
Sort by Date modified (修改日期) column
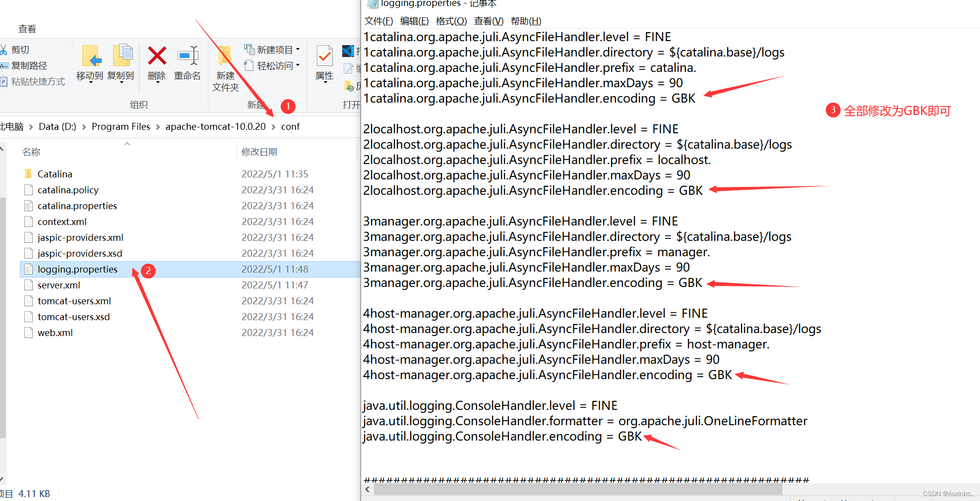pyautogui.click(x=259, y=152)
